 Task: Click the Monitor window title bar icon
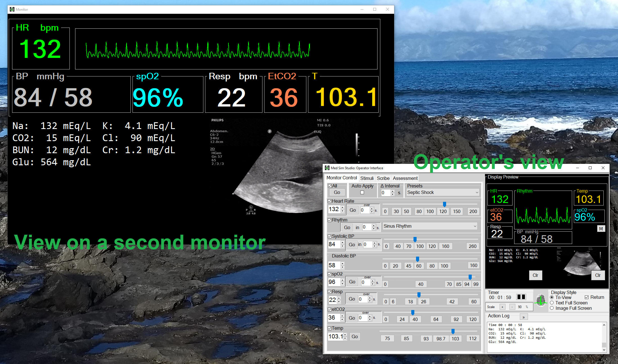12,9
